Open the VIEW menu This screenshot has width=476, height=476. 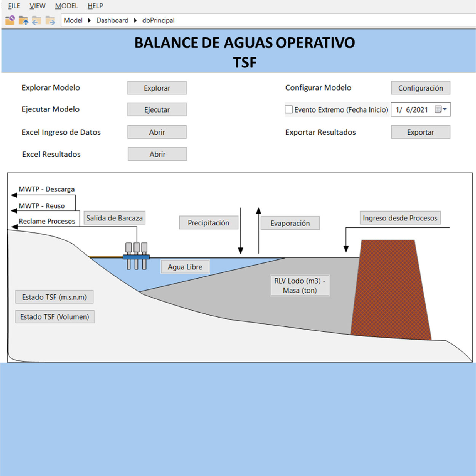(x=37, y=6)
